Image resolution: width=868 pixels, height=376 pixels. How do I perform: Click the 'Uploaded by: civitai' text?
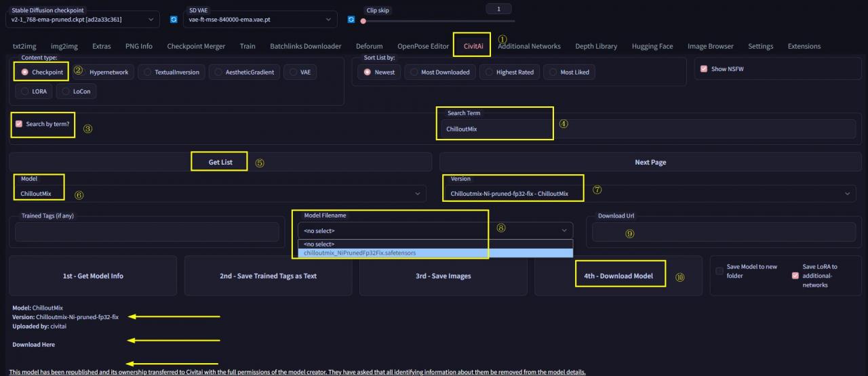point(39,326)
